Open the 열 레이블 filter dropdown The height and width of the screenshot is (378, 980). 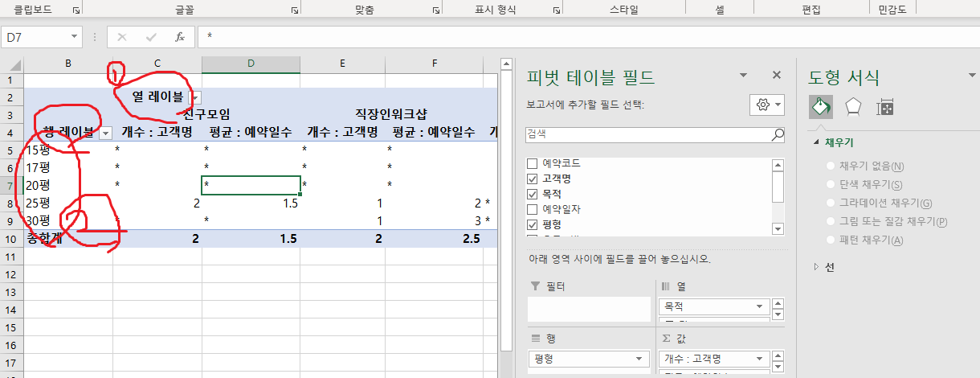tap(194, 97)
